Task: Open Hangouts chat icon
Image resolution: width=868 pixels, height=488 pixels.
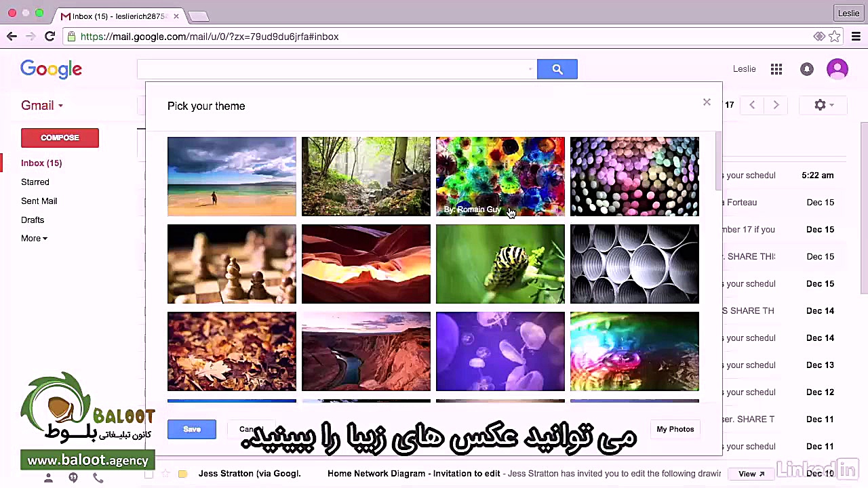Action: pos(73,478)
